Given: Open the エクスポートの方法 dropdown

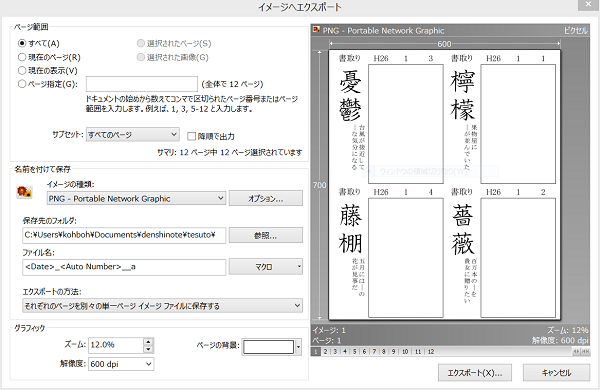Looking at the screenshot, I should 163,305.
